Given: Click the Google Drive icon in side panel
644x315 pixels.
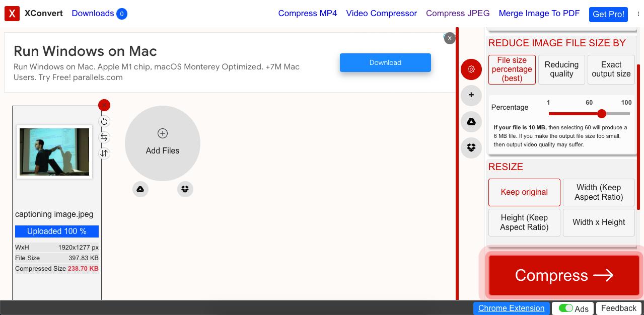Looking at the screenshot, I should tap(471, 122).
